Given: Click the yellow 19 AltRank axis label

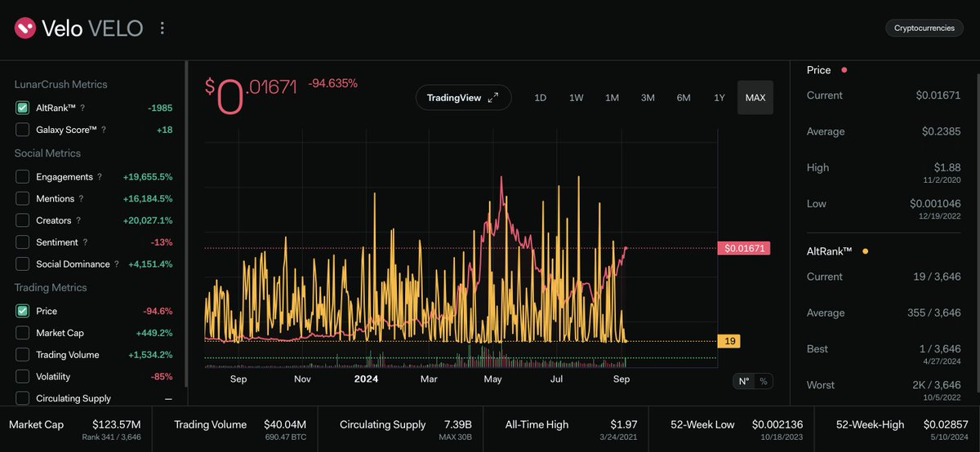Looking at the screenshot, I should 728,341.
